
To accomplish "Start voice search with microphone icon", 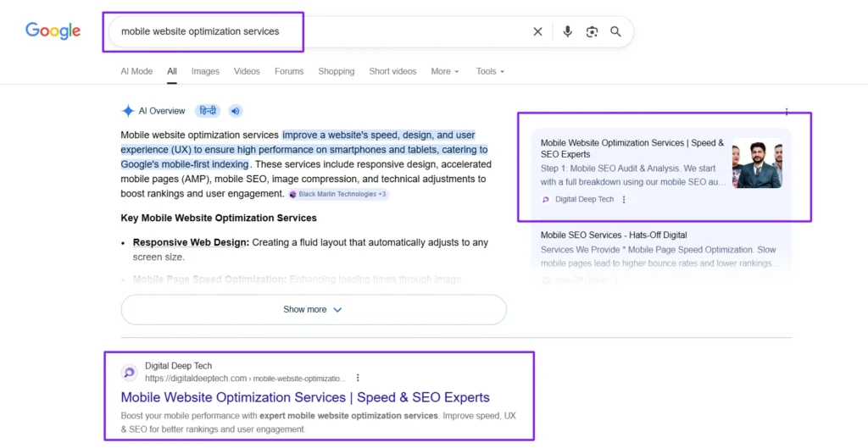I will 567,31.
